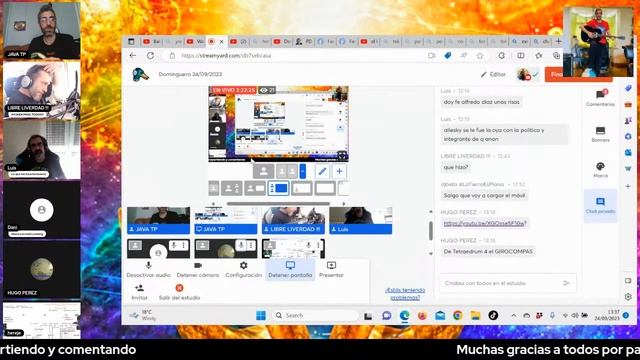Reload the page with refresh icon

(x=151, y=56)
